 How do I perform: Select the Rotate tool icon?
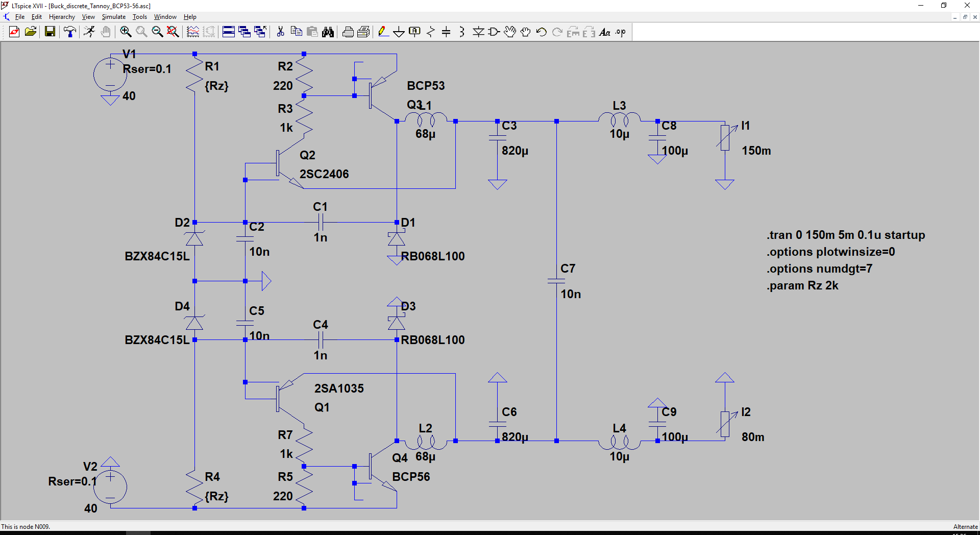point(573,32)
